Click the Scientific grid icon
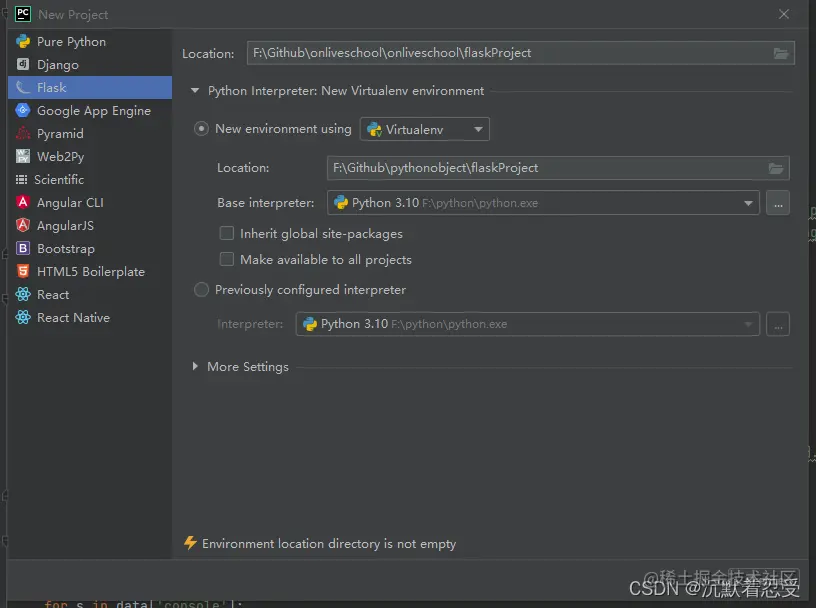The image size is (816, 608). pyautogui.click(x=21, y=180)
